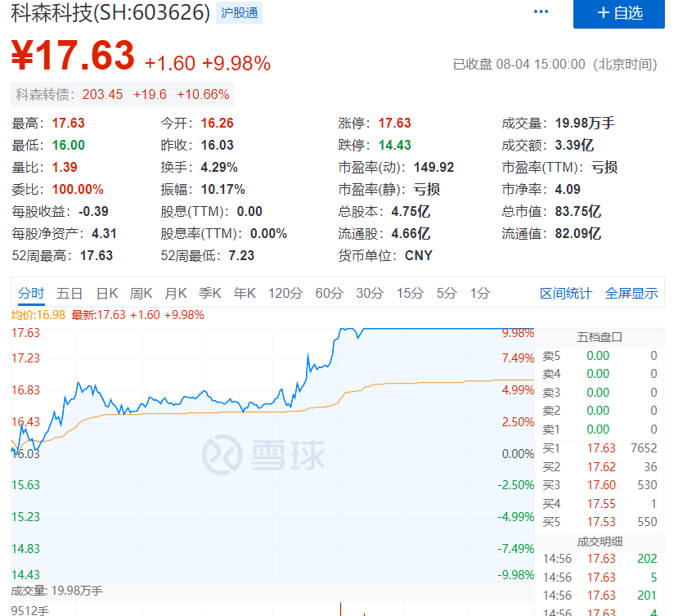This screenshot has height=616, width=687.
Task: Select the 1分 interval tab
Action: (480, 293)
